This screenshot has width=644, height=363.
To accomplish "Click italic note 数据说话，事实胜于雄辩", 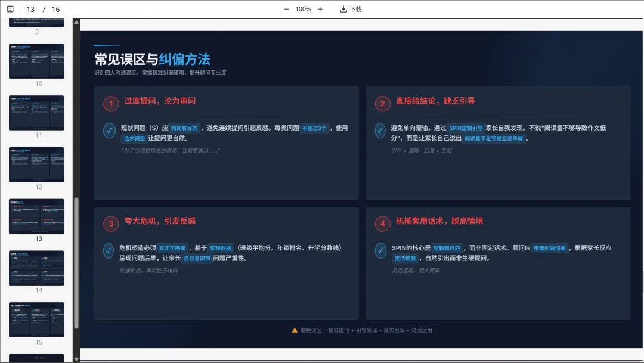I will pyautogui.click(x=148, y=271).
